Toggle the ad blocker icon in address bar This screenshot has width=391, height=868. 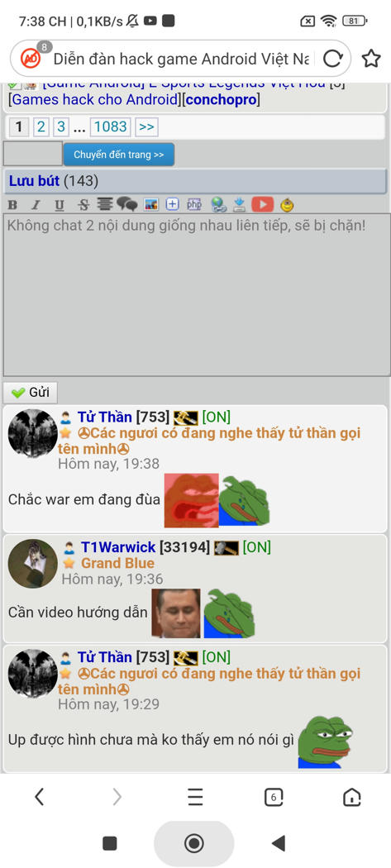tap(31, 58)
